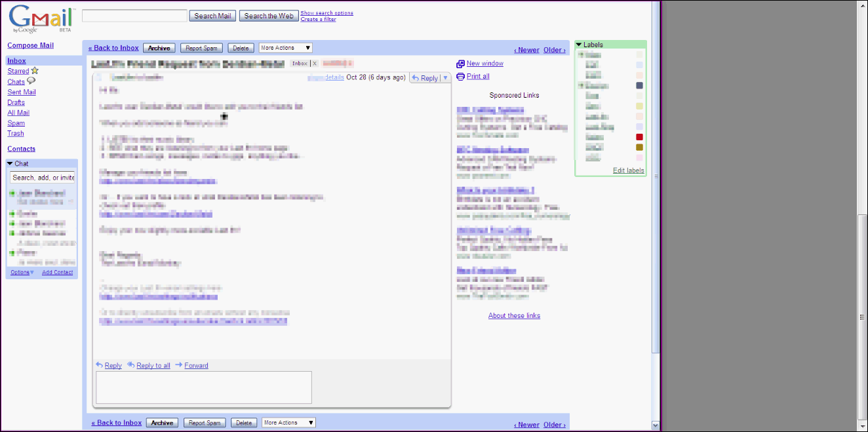Click the About these links link
The image size is (868, 432).
pyautogui.click(x=514, y=315)
